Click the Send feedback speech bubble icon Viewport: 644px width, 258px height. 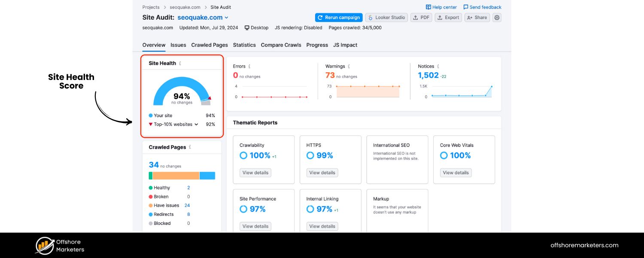[x=466, y=7]
